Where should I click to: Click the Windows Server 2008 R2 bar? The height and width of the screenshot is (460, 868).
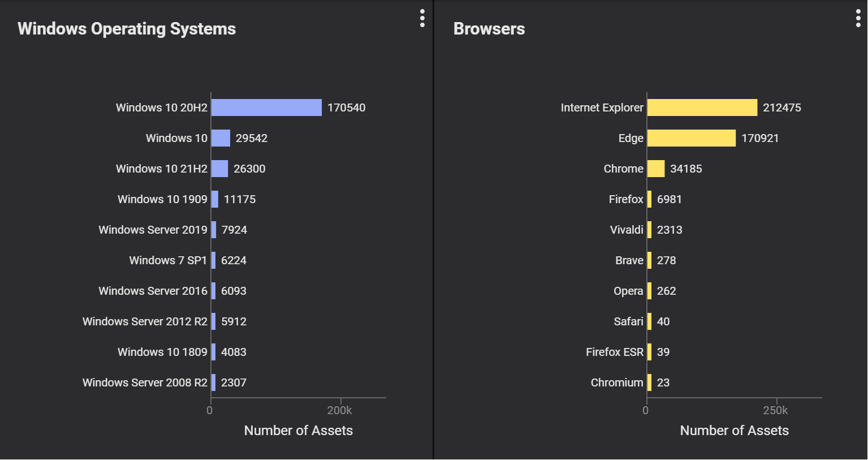coord(213,382)
